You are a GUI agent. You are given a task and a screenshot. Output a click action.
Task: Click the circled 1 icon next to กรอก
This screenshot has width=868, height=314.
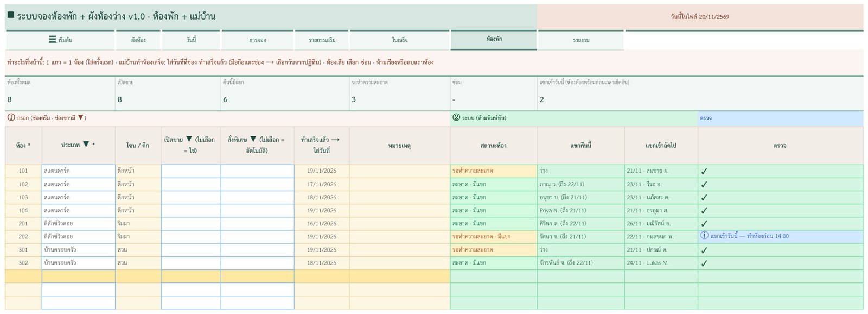11,117
